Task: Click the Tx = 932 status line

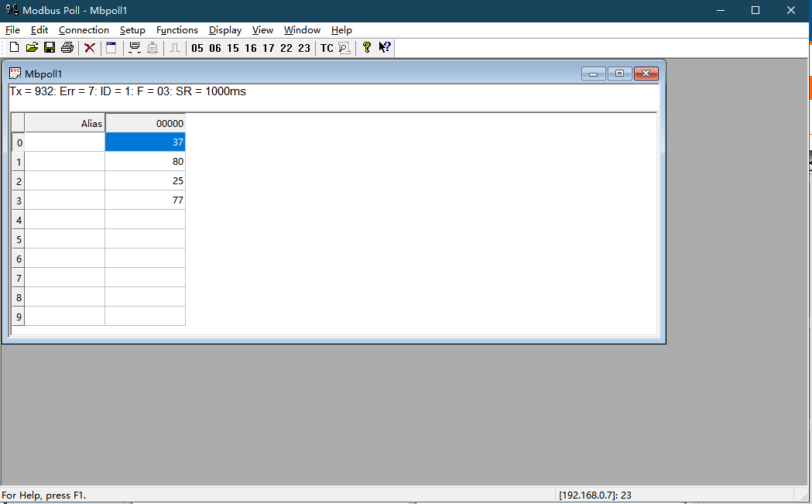Action: pyautogui.click(x=128, y=91)
